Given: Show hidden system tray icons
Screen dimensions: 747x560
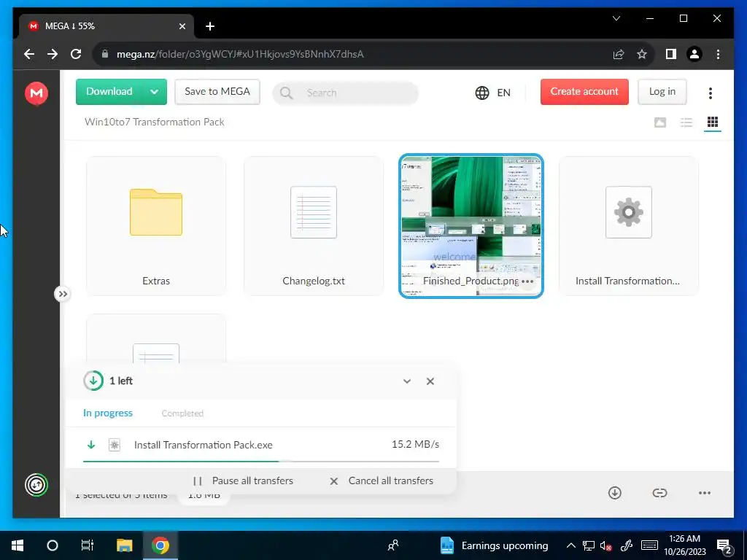Looking at the screenshot, I should [570, 545].
